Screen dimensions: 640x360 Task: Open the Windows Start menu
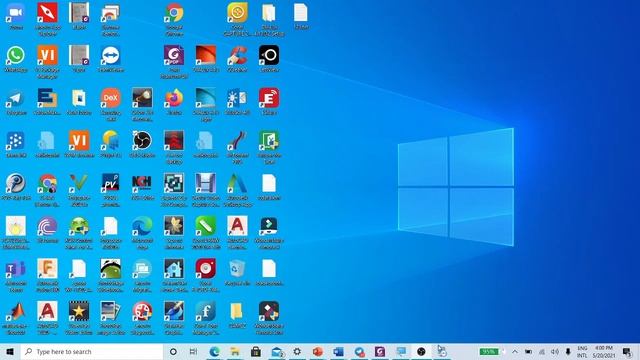[10, 351]
